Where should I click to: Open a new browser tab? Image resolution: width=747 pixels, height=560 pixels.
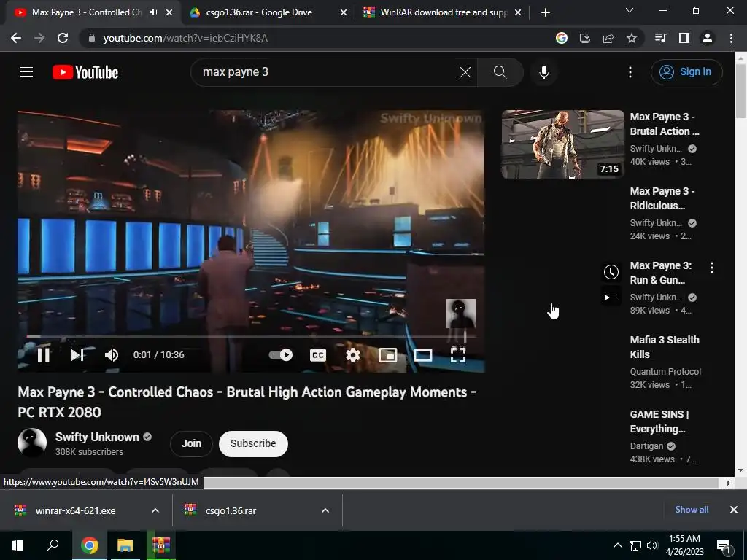coord(546,12)
